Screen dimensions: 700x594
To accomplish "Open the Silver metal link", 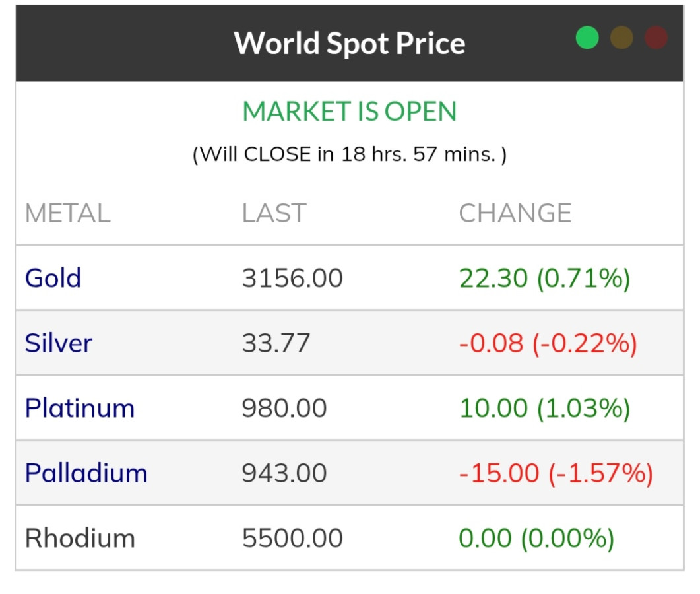I will click(x=58, y=343).
